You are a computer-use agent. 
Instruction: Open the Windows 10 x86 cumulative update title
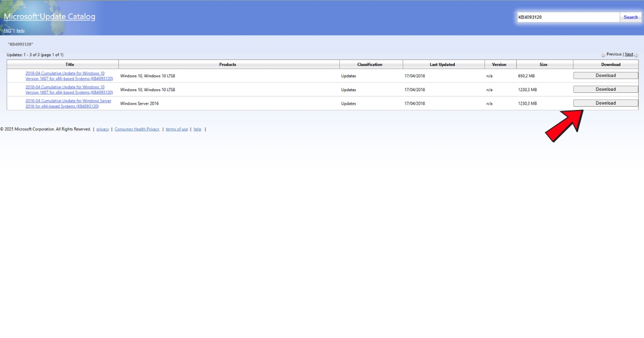[69, 76]
